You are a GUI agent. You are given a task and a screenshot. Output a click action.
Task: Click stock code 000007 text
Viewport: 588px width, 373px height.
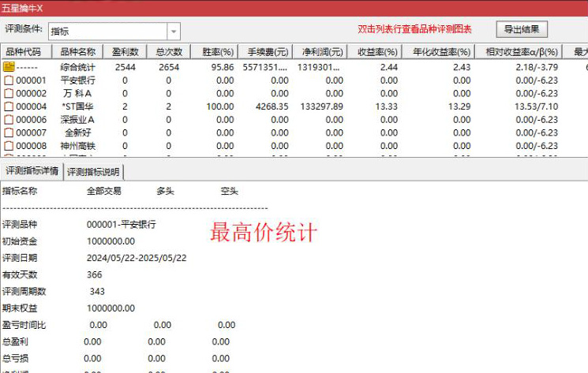click(31, 133)
